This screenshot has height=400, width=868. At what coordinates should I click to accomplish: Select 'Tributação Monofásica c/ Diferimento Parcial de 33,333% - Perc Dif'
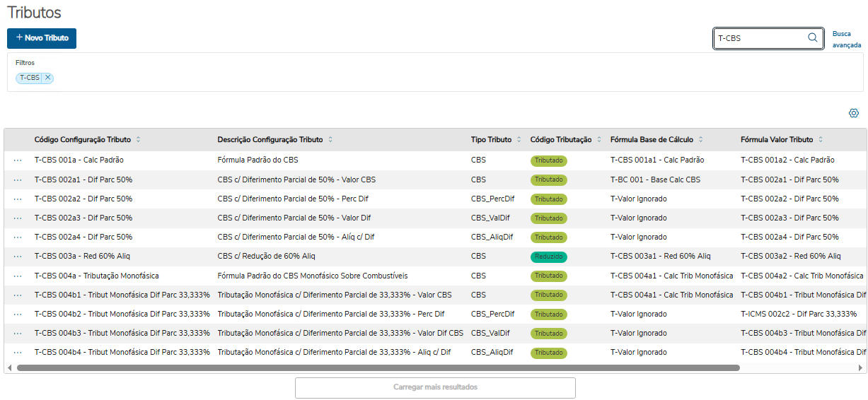click(x=331, y=314)
